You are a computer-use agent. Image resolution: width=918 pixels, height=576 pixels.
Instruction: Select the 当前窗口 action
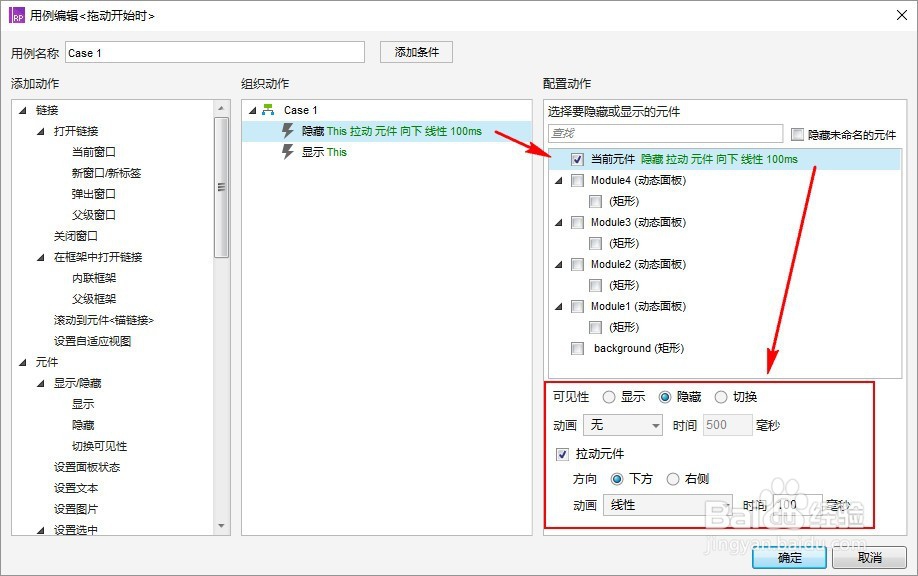[x=94, y=152]
